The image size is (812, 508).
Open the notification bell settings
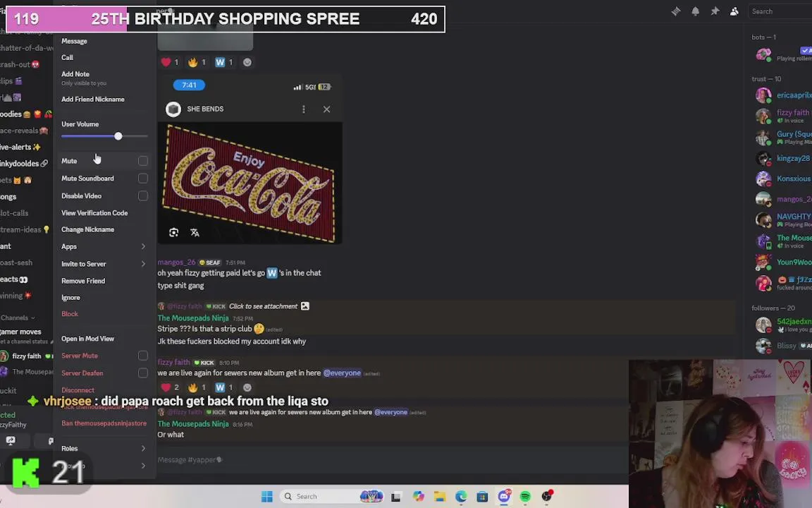695,11
